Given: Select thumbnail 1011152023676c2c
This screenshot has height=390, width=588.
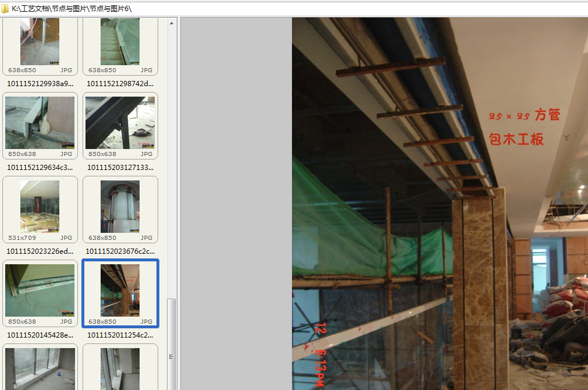Looking at the screenshot, I should (120, 207).
